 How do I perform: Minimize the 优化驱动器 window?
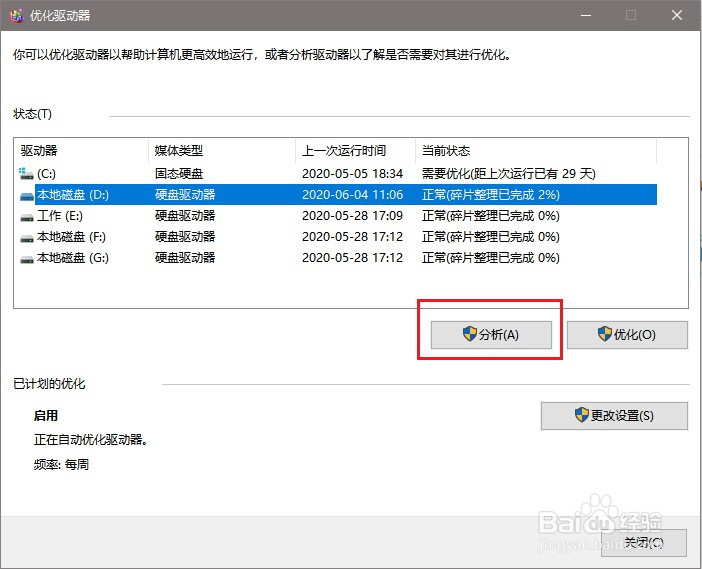586,15
